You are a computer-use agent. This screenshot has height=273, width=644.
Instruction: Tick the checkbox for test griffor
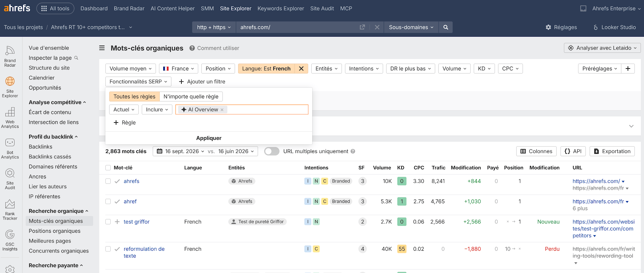[108, 222]
